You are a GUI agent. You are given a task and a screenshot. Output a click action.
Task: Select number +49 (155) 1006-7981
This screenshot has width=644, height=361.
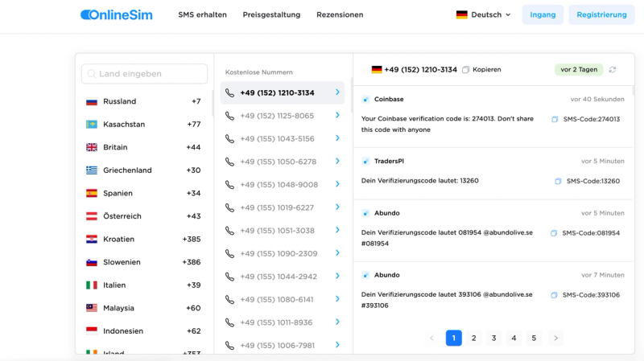click(x=283, y=346)
